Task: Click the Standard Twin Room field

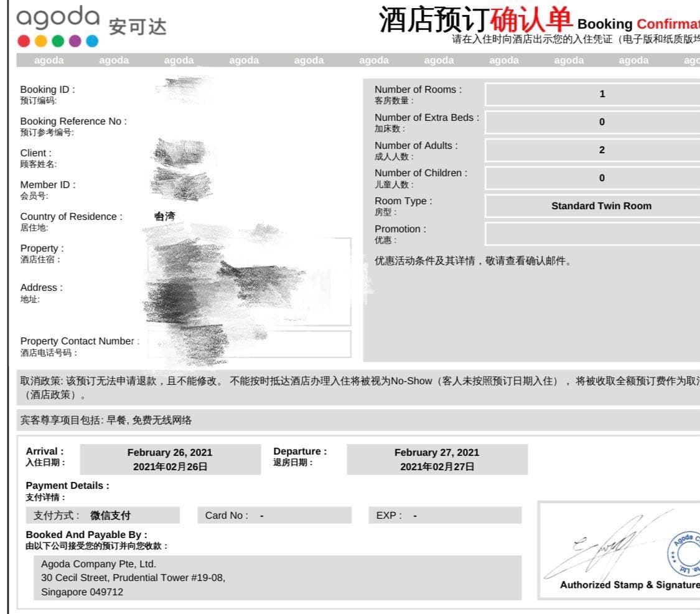Action: point(593,206)
